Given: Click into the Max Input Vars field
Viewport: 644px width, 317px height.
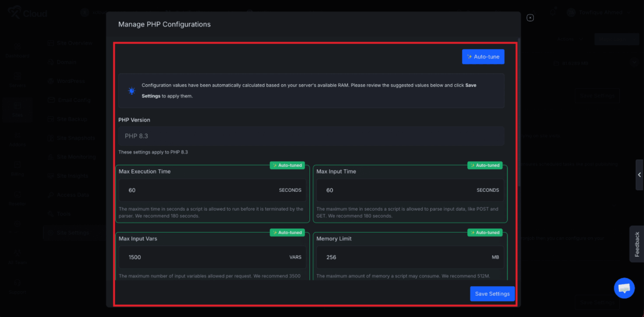Looking at the screenshot, I should click(201, 257).
